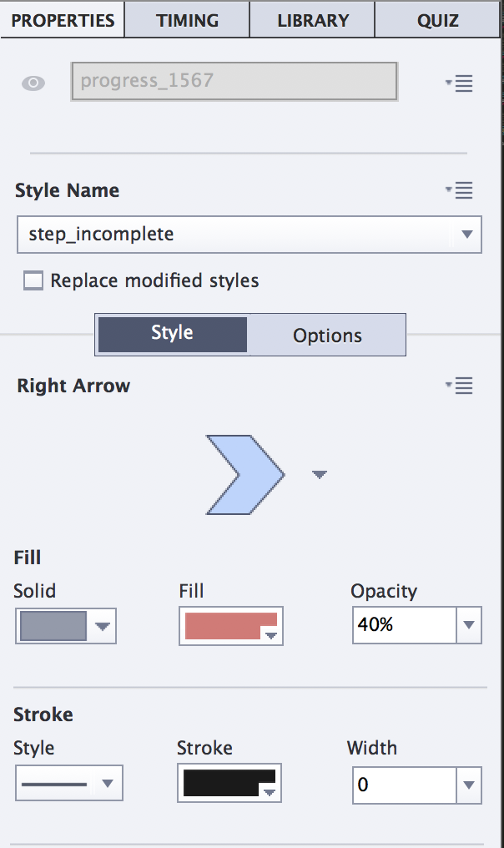Open the Opacity dropdown arrow
Screen dimensions: 504x848
tap(469, 624)
